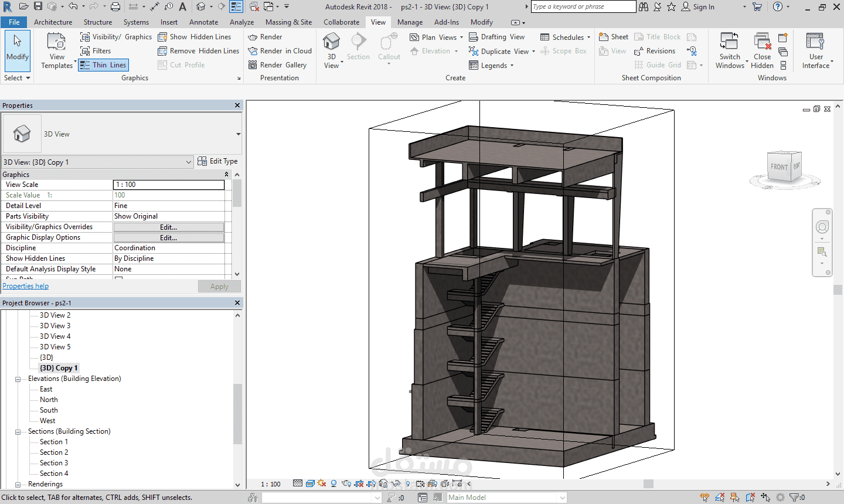Open Render in Cloud
The width and height of the screenshot is (844, 504).
pos(280,51)
